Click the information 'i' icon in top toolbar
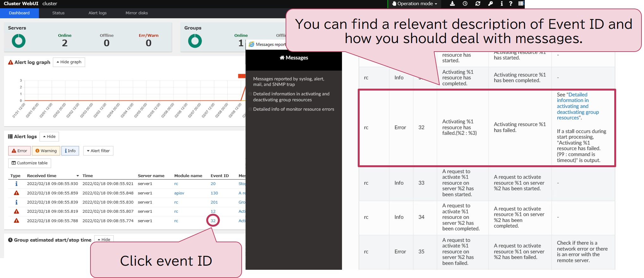644x278 pixels. pos(502,4)
